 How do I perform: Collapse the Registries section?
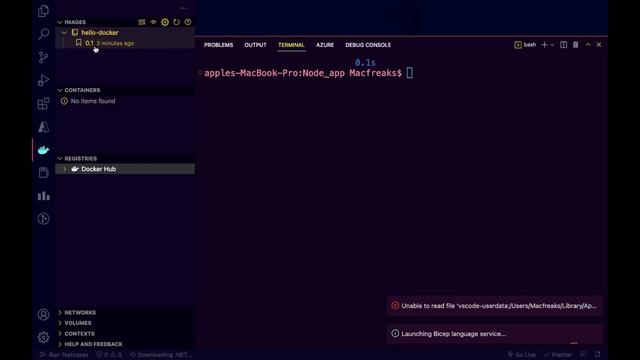pyautogui.click(x=60, y=158)
